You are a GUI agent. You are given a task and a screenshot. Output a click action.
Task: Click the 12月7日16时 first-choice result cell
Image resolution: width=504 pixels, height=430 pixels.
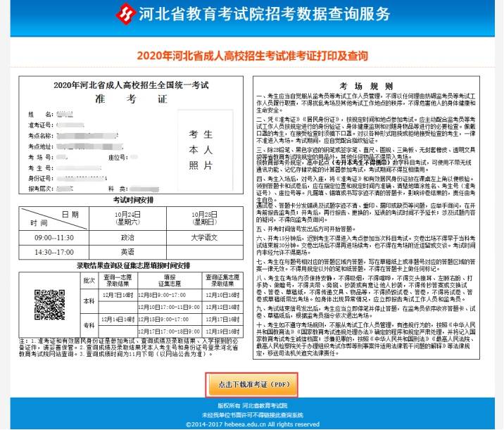click(x=118, y=295)
